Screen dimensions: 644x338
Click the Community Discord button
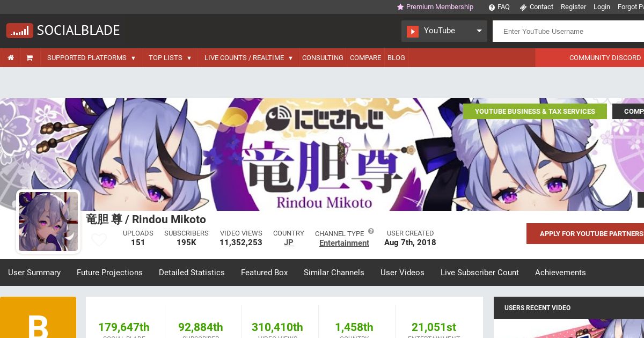click(x=590, y=58)
